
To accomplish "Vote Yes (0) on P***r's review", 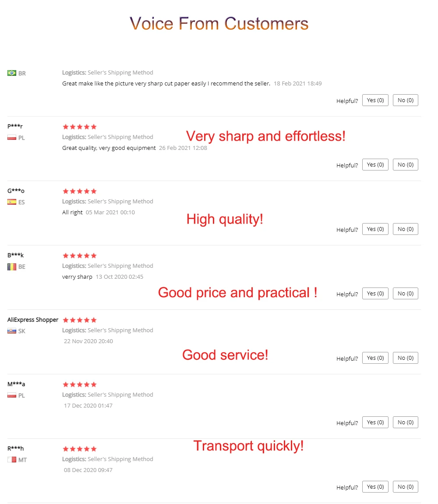I will (x=375, y=165).
